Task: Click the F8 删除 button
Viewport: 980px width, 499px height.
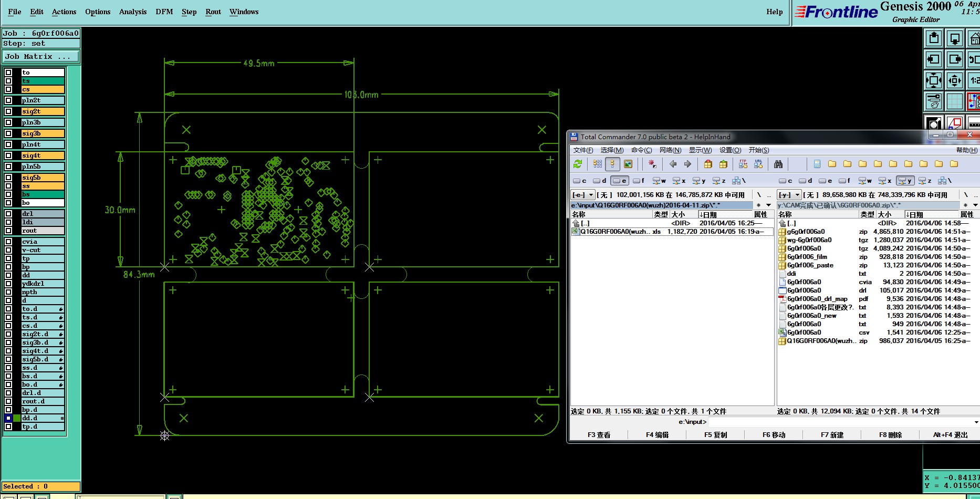Action: [x=891, y=435]
